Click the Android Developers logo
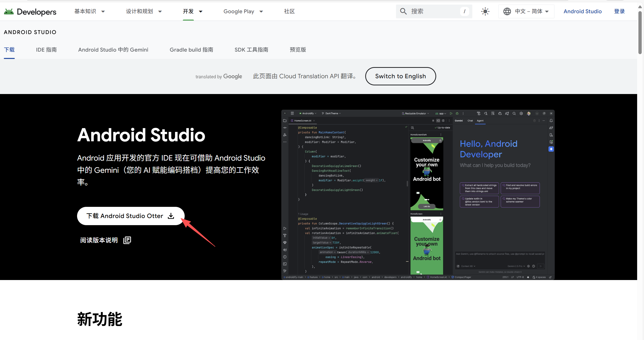This screenshot has height=340, width=644. (30, 12)
